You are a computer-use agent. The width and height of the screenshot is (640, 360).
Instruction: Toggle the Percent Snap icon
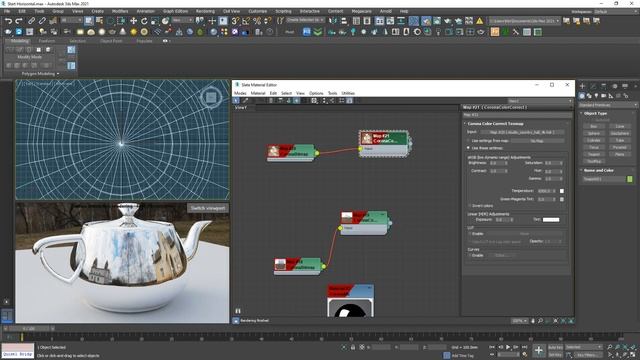click(x=257, y=20)
